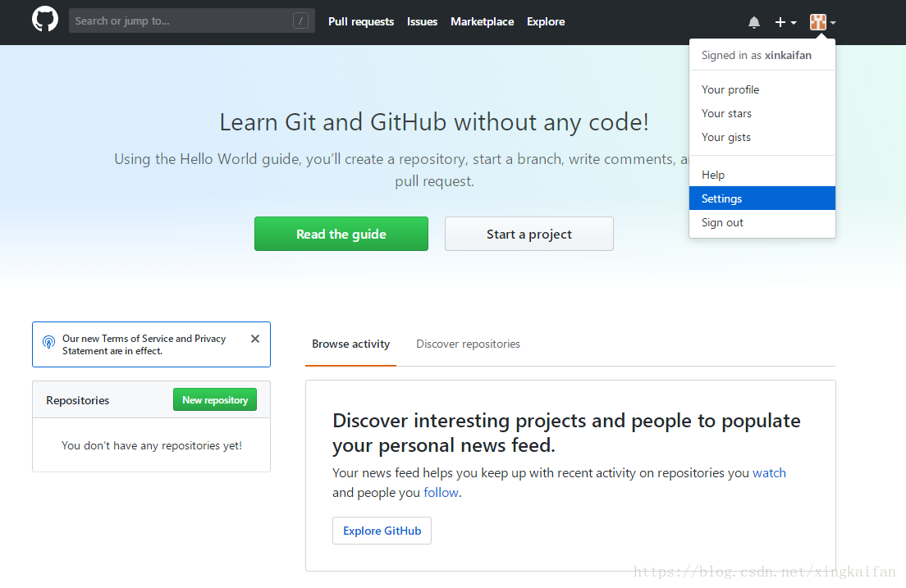The height and width of the screenshot is (588, 906).
Task: Open the Explore page
Action: pos(546,21)
